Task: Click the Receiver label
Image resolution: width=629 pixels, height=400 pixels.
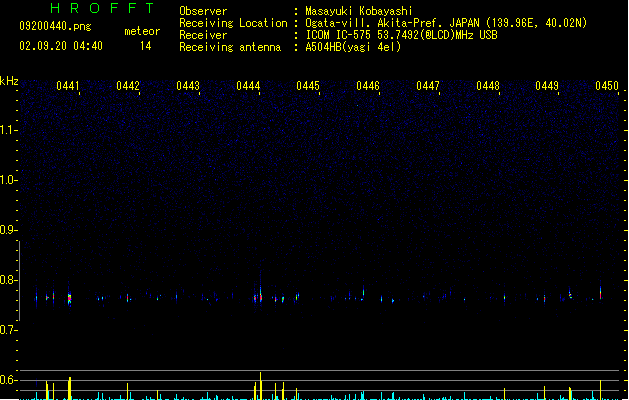Action: [x=203, y=35]
